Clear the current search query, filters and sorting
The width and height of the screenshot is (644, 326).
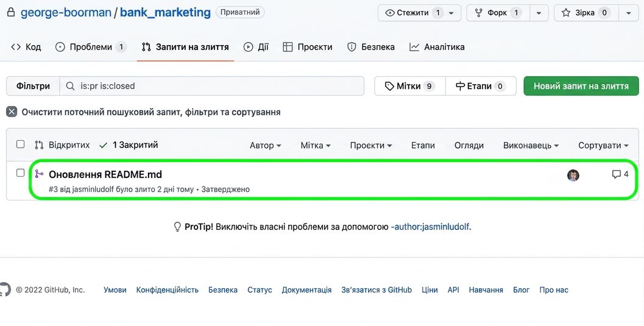point(151,112)
